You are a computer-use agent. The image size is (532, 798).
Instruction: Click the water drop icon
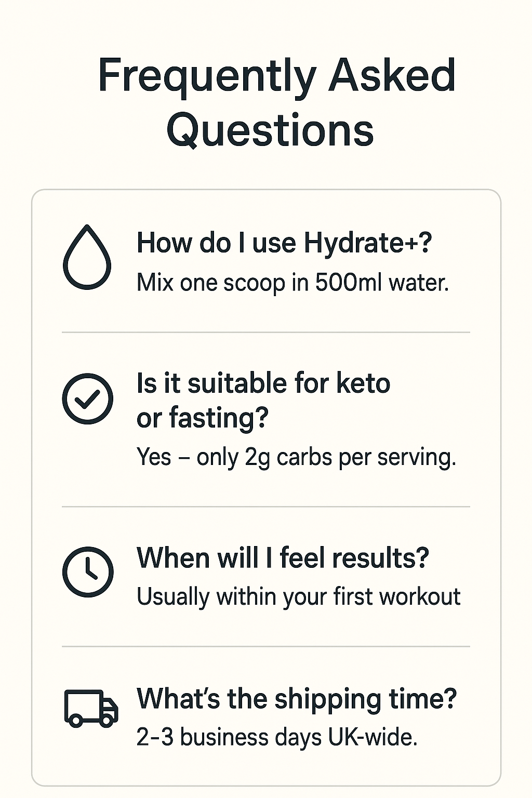click(x=87, y=257)
